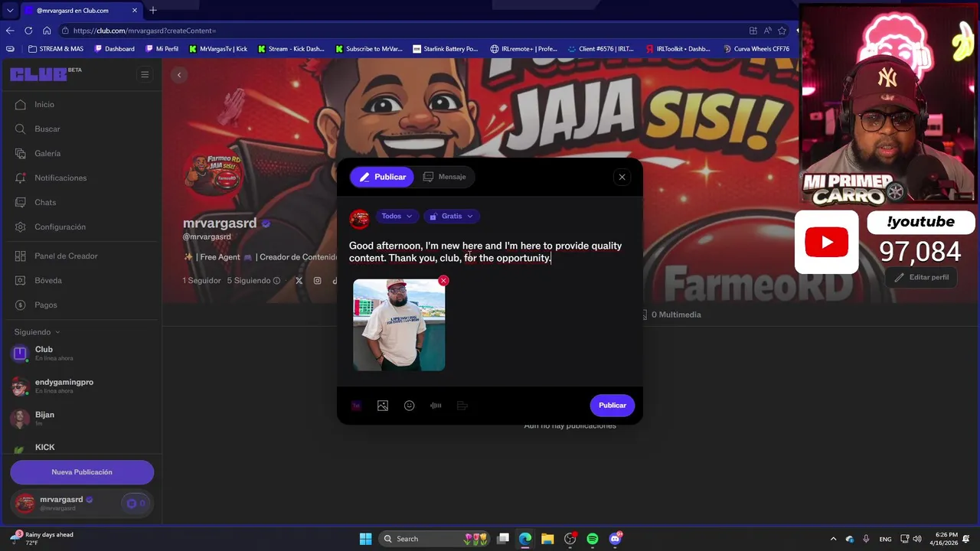980x551 pixels.
Task: Click Editar perfil button
Action: pyautogui.click(x=922, y=278)
